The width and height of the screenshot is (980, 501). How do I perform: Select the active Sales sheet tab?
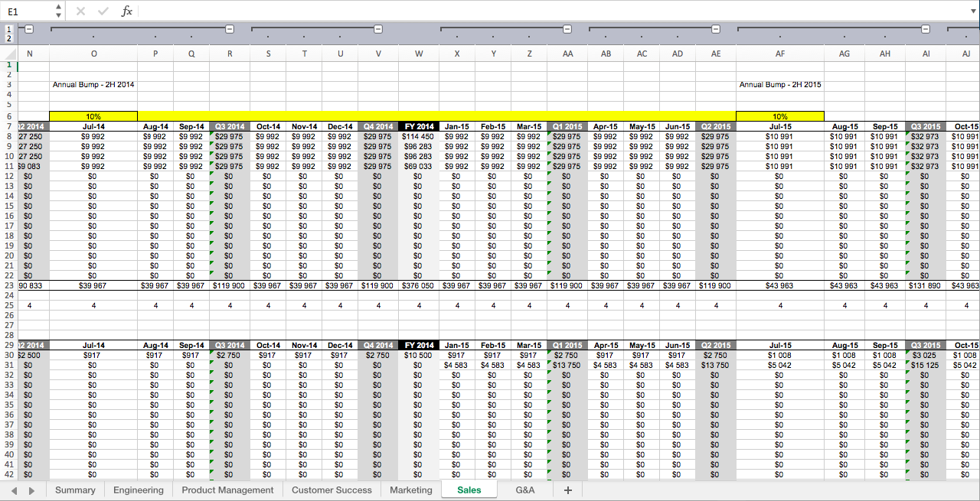pyautogui.click(x=469, y=490)
